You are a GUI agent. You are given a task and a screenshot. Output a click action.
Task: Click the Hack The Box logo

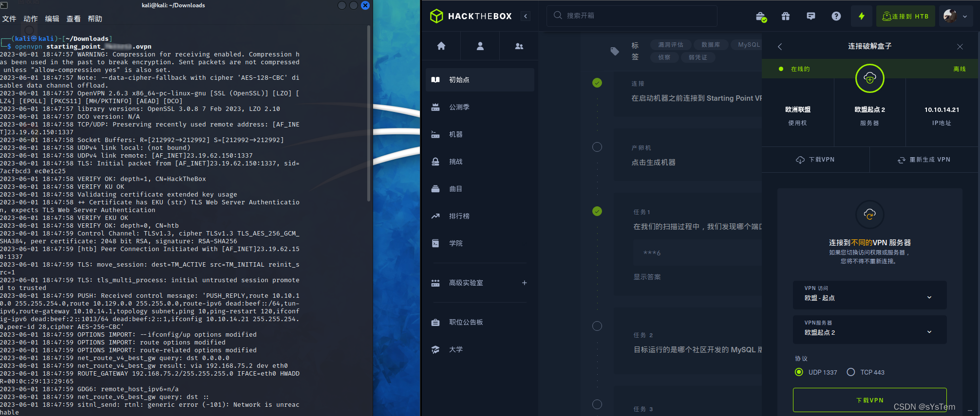471,16
